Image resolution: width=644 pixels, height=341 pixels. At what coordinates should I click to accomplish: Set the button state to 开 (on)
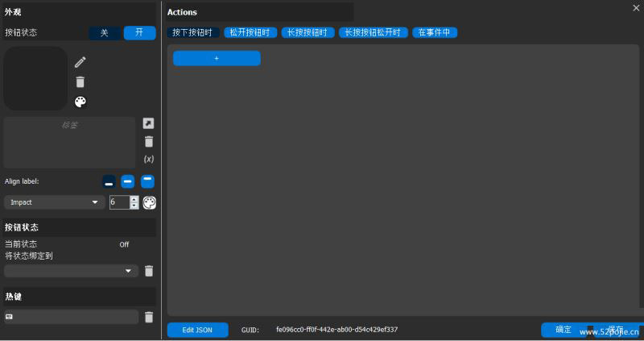[139, 33]
